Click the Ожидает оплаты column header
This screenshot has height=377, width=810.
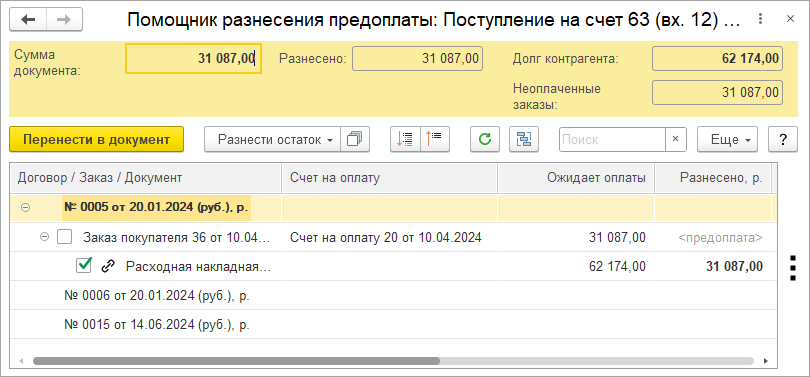pos(576,178)
